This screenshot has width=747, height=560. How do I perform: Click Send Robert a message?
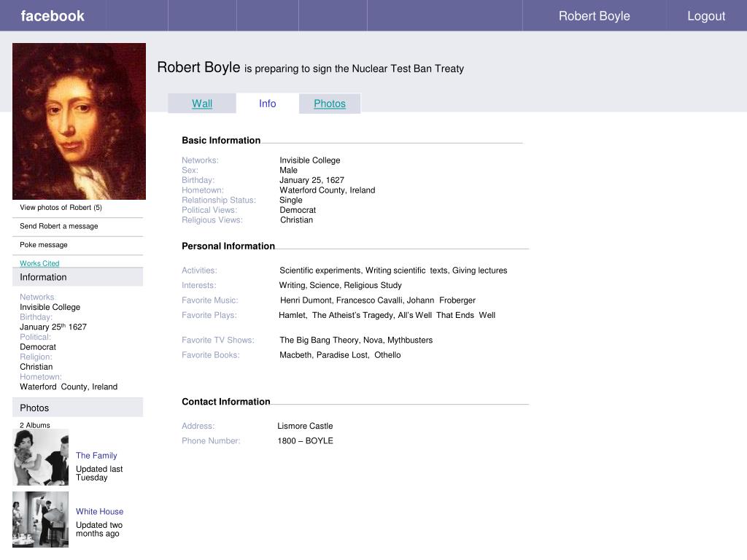pyautogui.click(x=58, y=226)
